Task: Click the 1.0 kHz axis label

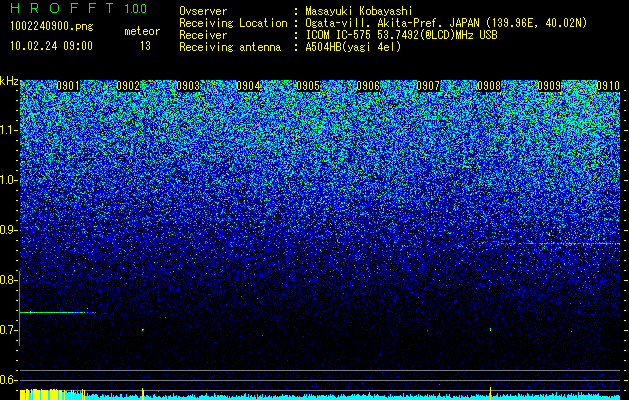Action: coord(8,180)
